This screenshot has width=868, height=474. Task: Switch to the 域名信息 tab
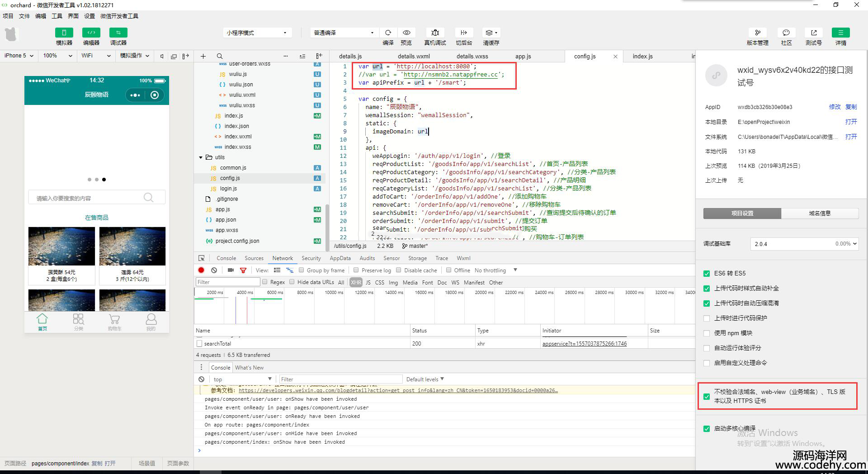(x=820, y=213)
